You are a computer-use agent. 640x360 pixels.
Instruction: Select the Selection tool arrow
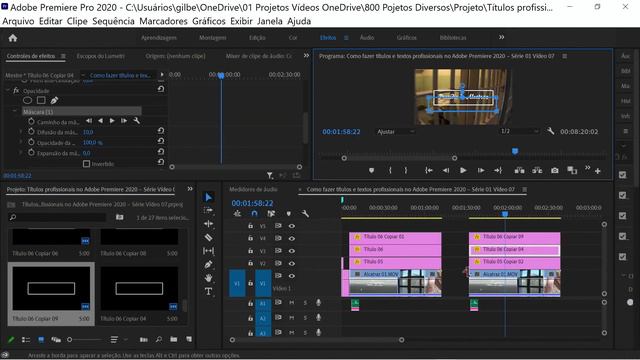209,197
